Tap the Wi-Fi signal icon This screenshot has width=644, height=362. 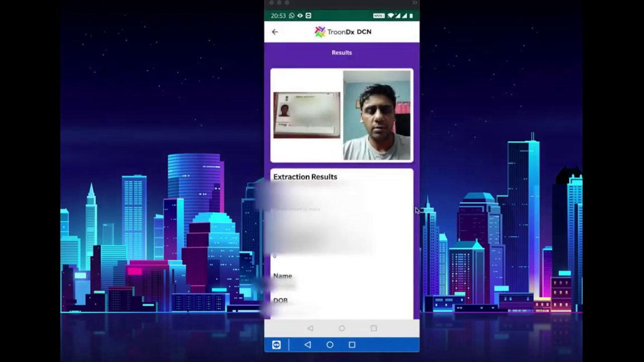(391, 16)
